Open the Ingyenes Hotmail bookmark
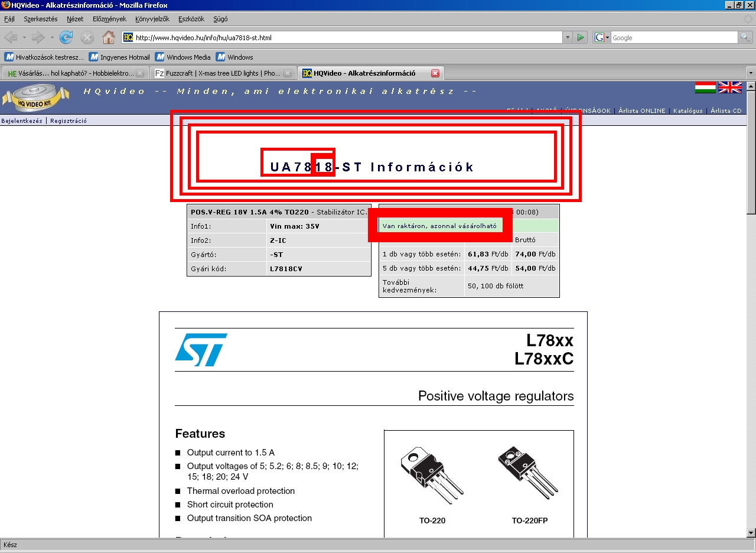The image size is (756, 553). click(120, 57)
